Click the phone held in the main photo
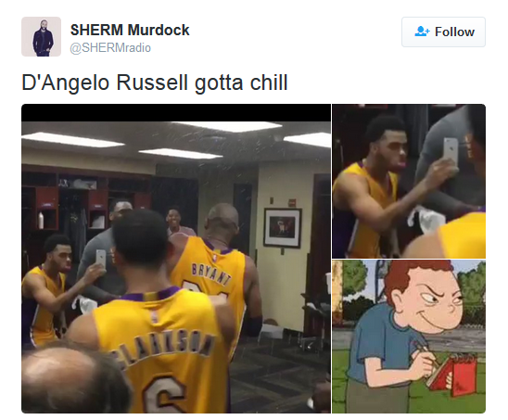508x420 pixels. pos(101,260)
